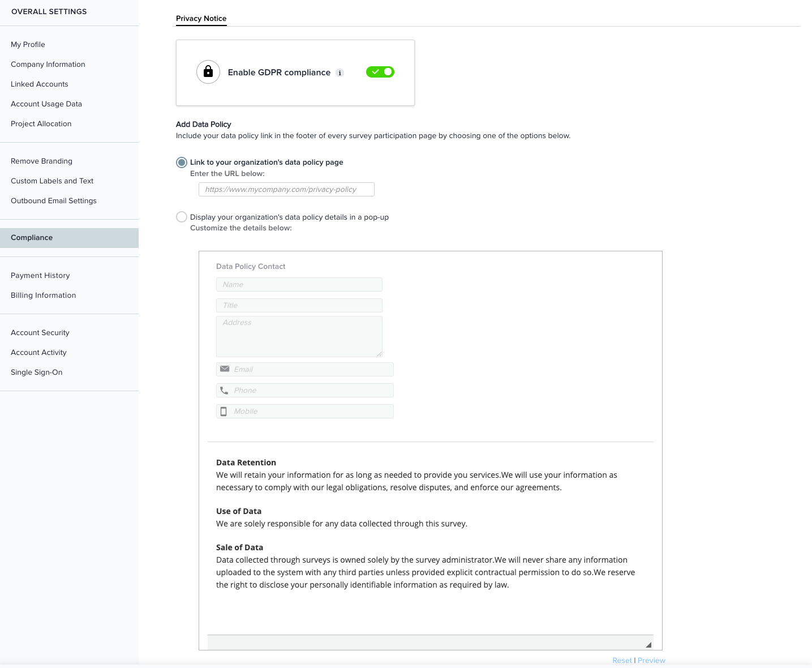Open Billing Information page
The width and height of the screenshot is (812, 668).
click(44, 296)
